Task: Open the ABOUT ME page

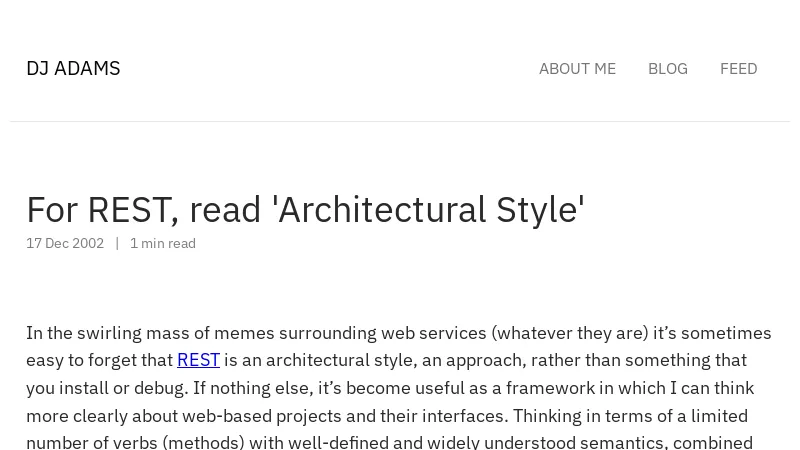Action: (x=577, y=68)
